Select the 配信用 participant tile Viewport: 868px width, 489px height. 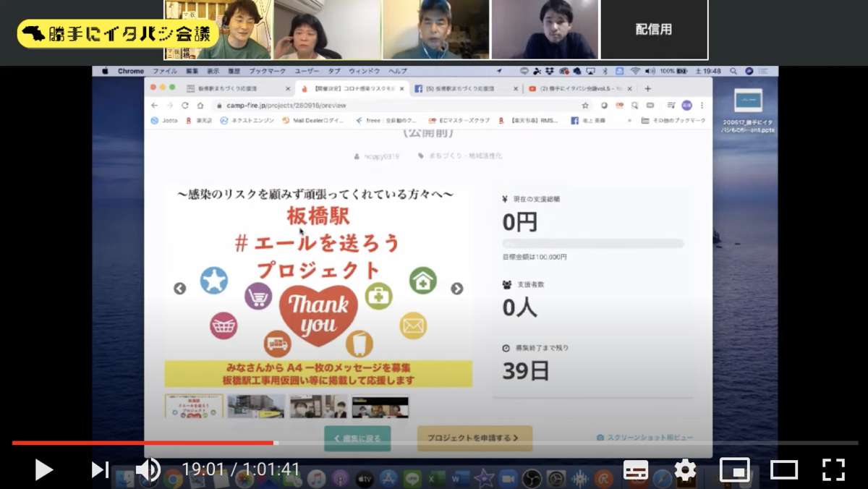(654, 30)
